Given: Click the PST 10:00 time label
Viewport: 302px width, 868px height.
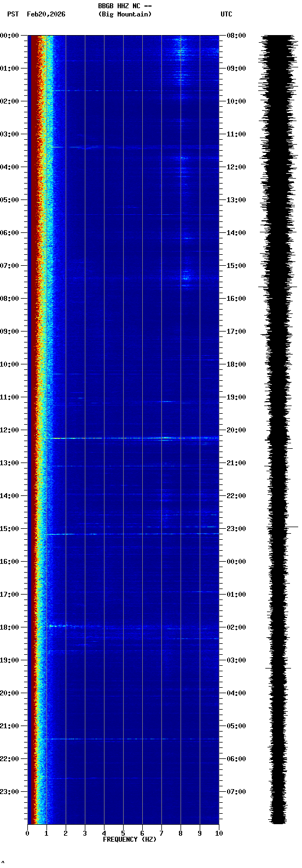Looking at the screenshot, I should (x=10, y=364).
